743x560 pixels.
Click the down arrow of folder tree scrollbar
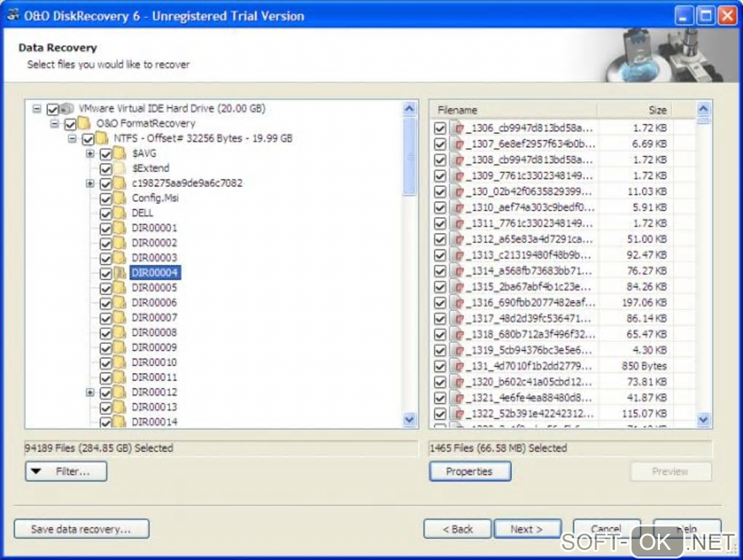[409, 419]
